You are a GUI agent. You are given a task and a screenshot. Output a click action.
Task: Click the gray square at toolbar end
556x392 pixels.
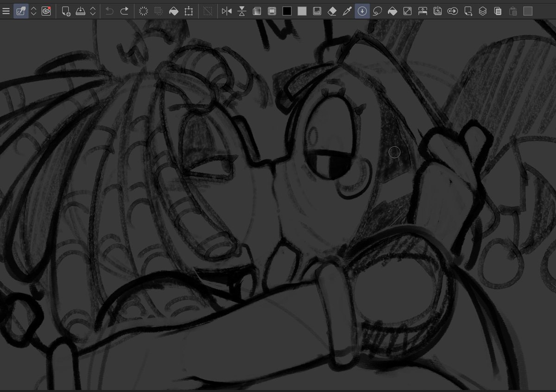pos(528,11)
